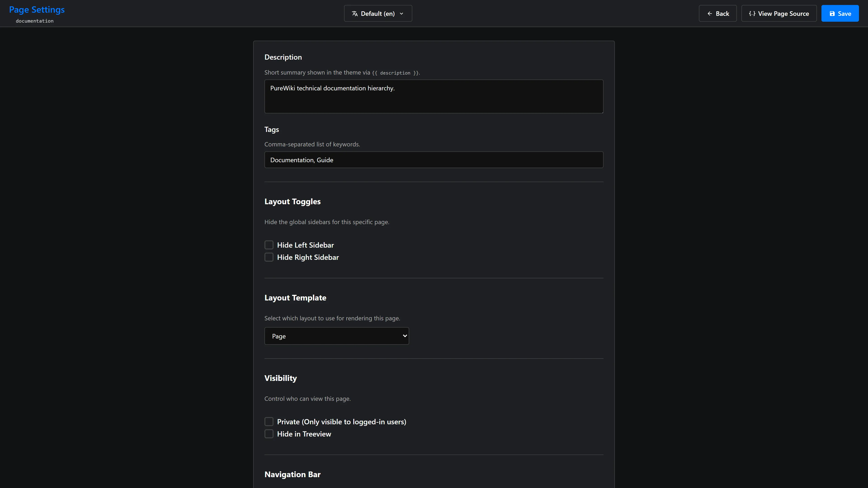This screenshot has height=488, width=868.
Task: Click the "documentation" page path text
Action: (x=35, y=21)
